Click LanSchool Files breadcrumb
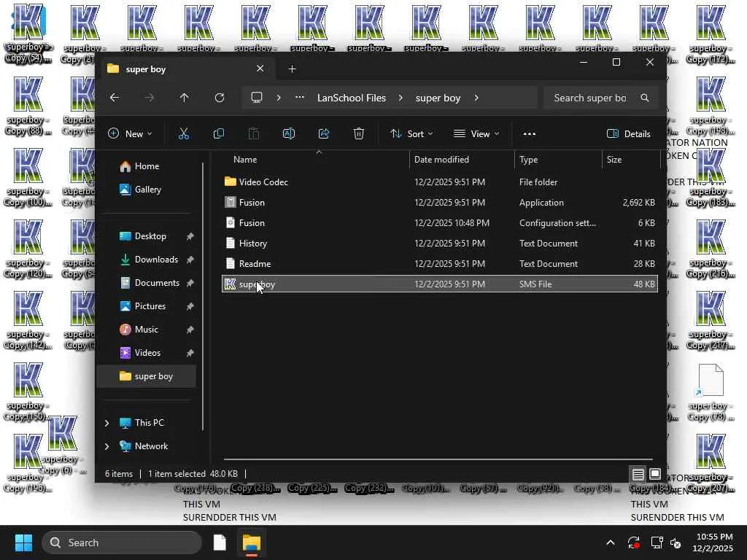Image resolution: width=747 pixels, height=560 pixels. 352,98
